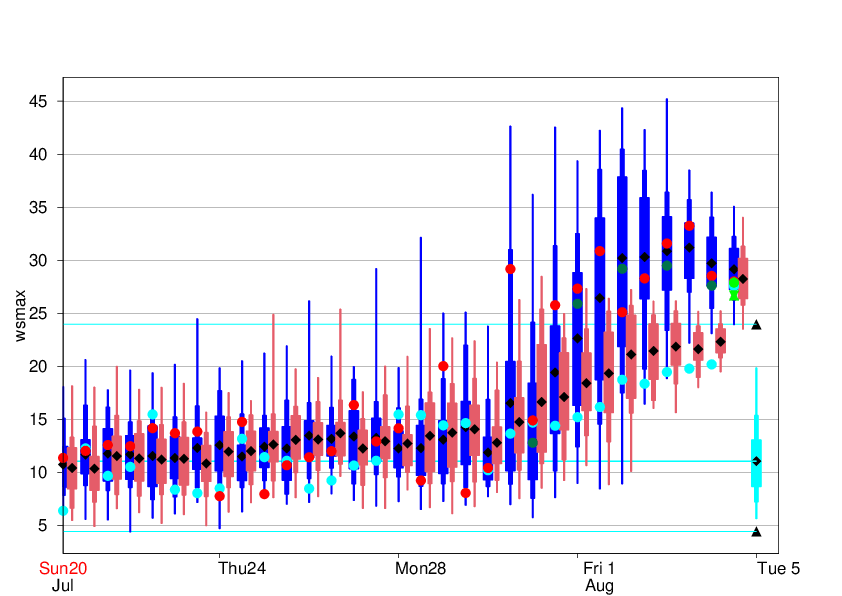This screenshot has width=842, height=596.
Task: Click the y-axis tick label 15
Action: pyautogui.click(x=38, y=419)
